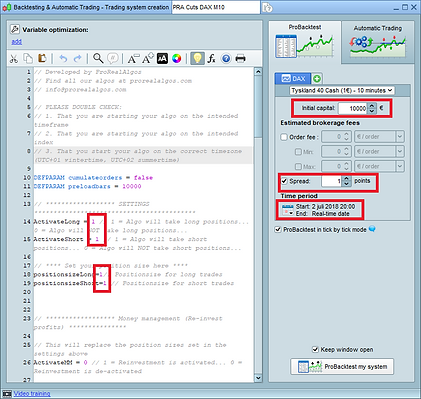Switch to the Automatic Trading tab

378,41
